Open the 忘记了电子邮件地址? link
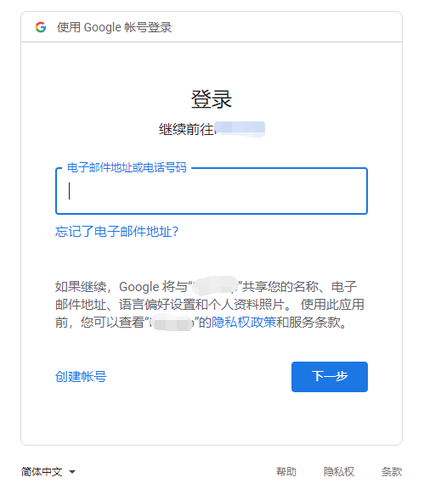Screen dimensions: 424x500 tap(117, 231)
